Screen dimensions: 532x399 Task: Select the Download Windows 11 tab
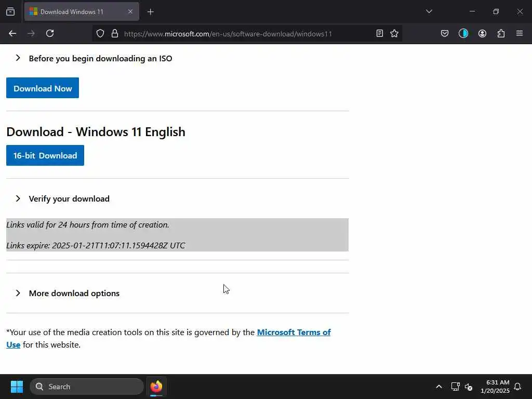[x=82, y=11]
